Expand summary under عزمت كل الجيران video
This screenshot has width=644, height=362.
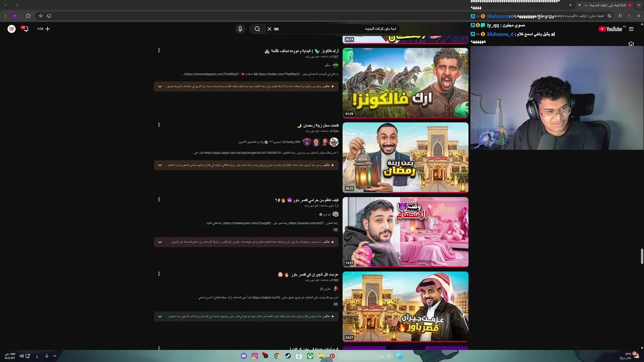click(160, 316)
